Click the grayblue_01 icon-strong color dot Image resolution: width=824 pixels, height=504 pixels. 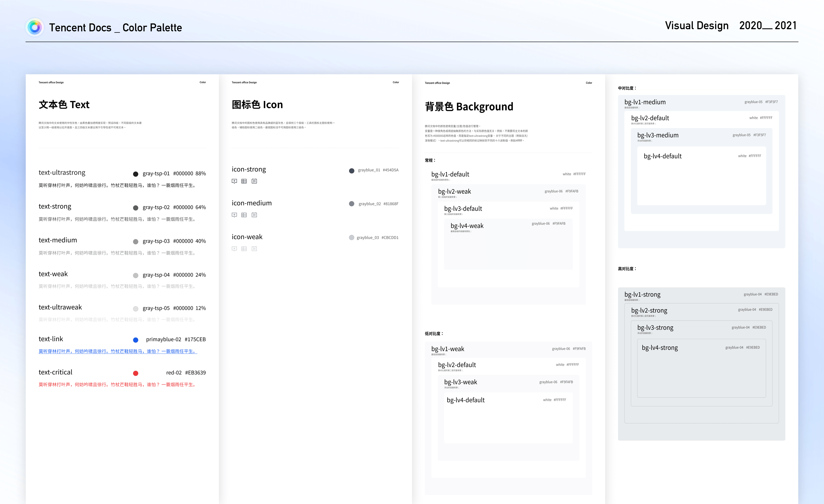tap(351, 171)
